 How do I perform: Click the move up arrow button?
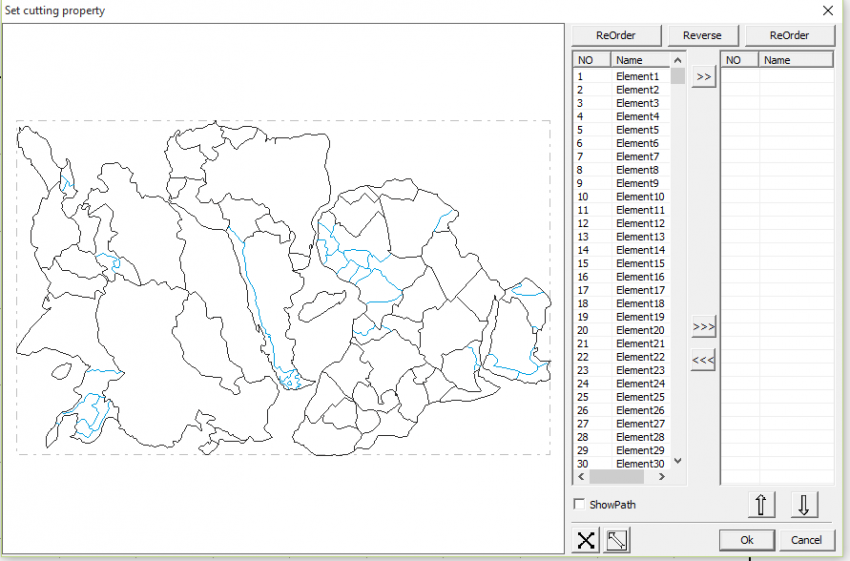tap(761, 505)
